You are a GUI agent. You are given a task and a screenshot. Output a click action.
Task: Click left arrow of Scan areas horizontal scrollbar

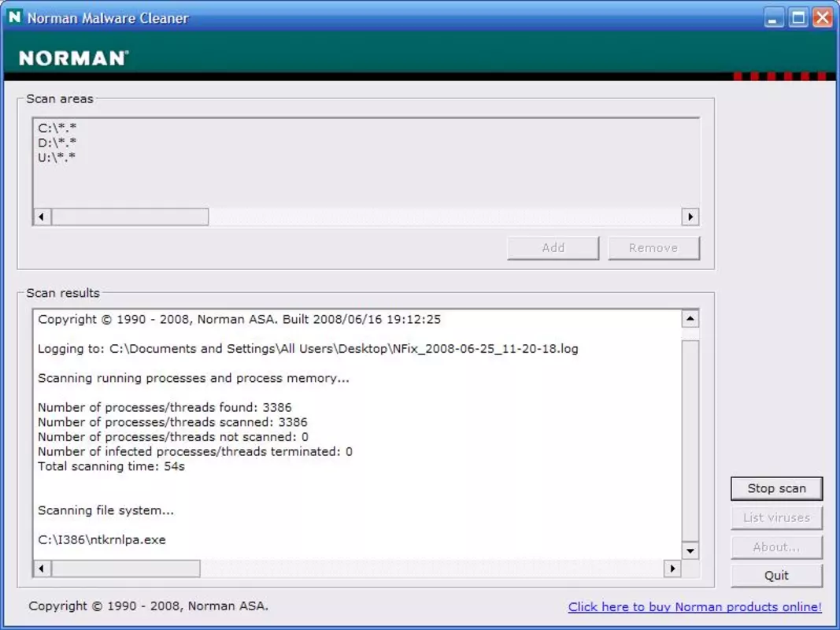(42, 217)
